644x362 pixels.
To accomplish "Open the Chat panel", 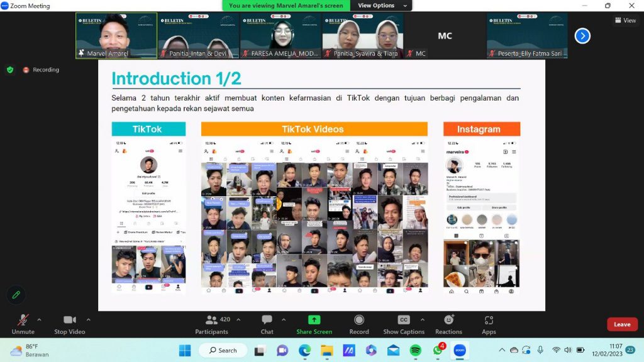I will 267,324.
